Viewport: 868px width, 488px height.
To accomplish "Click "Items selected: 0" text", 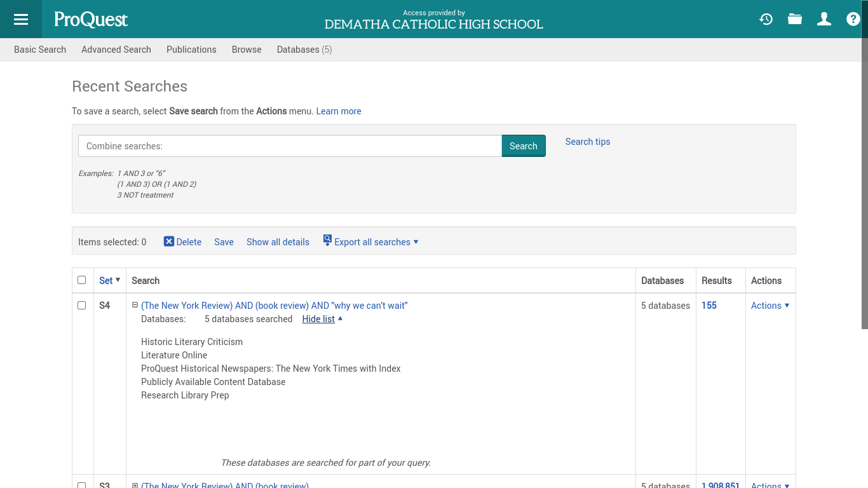I will [x=112, y=242].
